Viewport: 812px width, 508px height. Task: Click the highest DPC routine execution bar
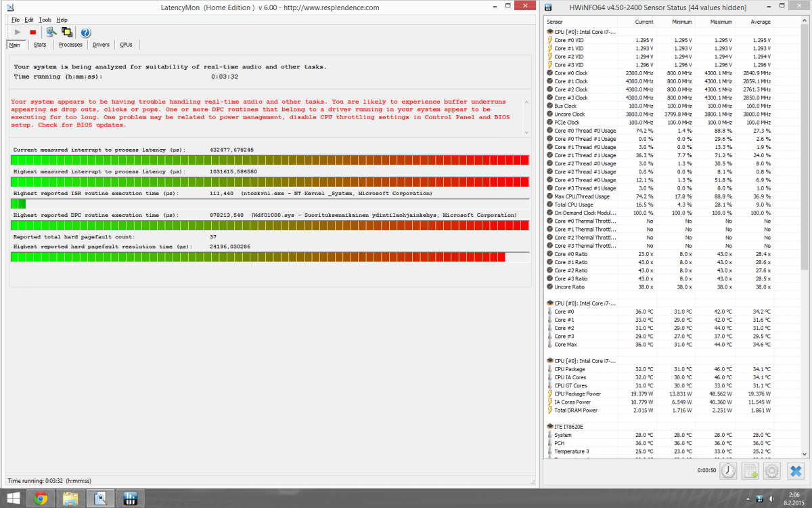tap(270, 225)
